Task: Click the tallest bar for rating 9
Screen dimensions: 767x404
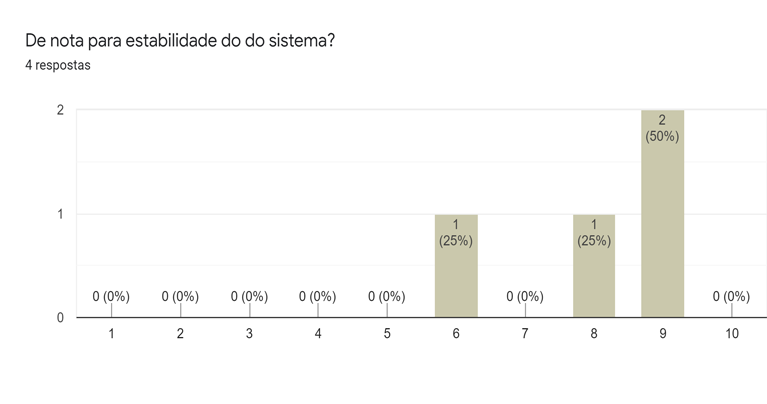Action: [x=663, y=214]
